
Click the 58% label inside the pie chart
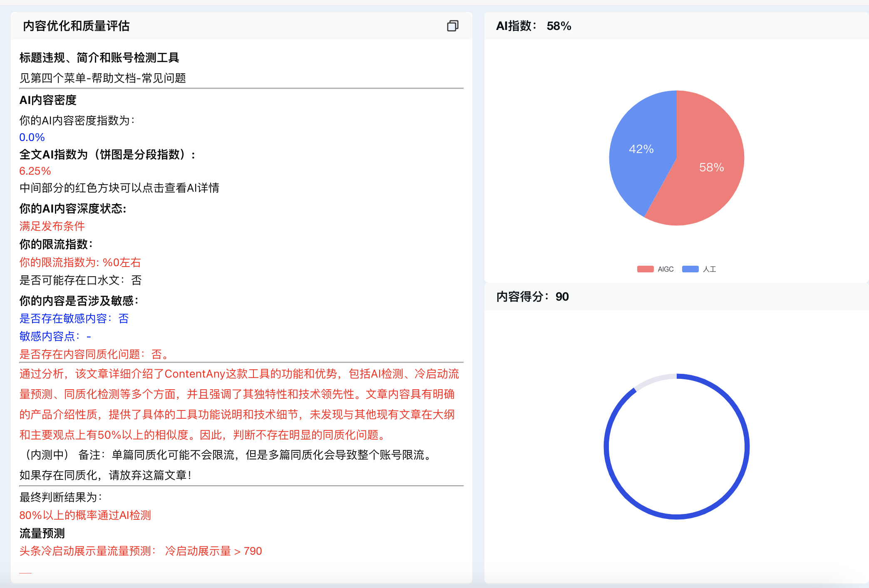711,168
